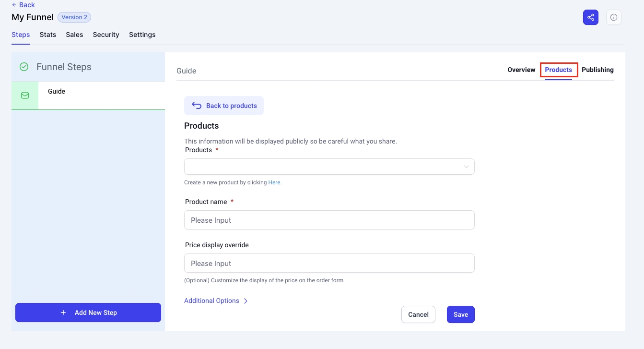The height and width of the screenshot is (349, 644).
Task: Focus the Product name input field
Action: coord(329,220)
